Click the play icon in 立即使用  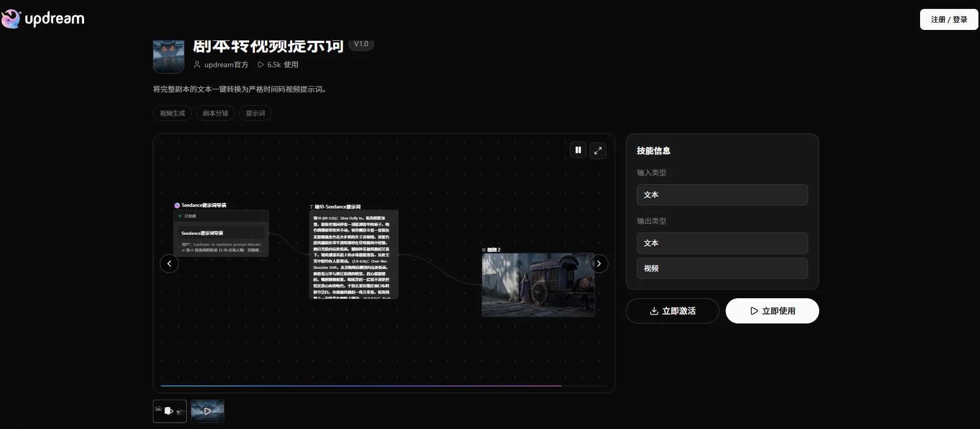click(x=754, y=311)
